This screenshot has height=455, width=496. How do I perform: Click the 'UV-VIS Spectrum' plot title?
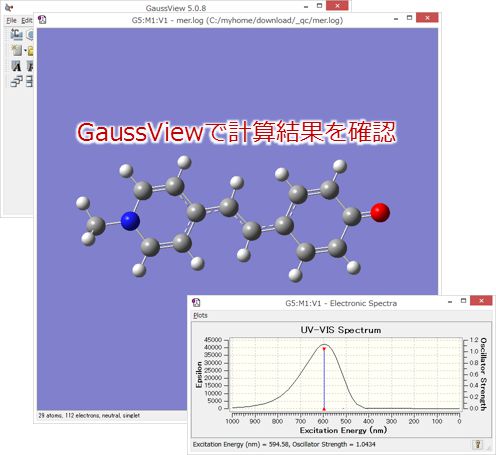(341, 330)
